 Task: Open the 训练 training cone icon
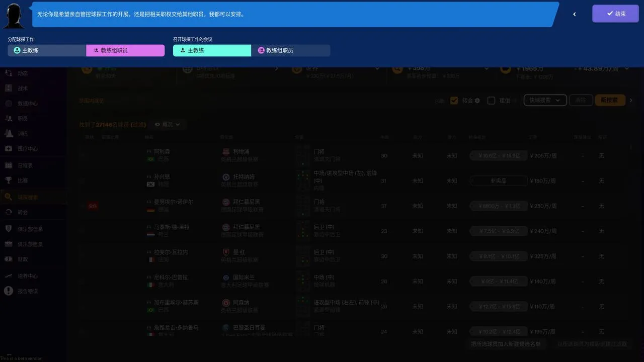pos(9,134)
